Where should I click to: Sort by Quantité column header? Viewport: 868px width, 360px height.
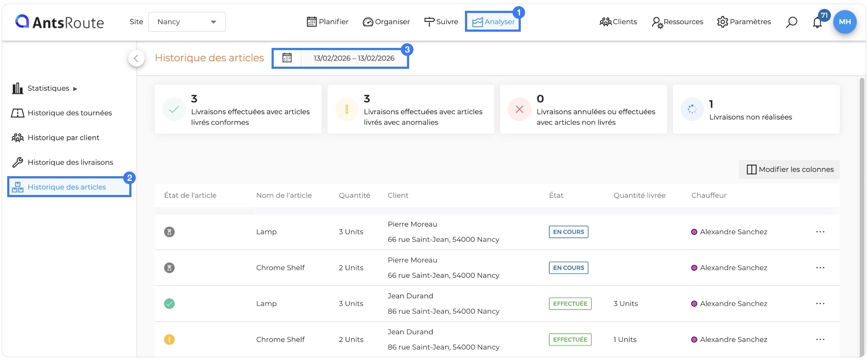(354, 195)
